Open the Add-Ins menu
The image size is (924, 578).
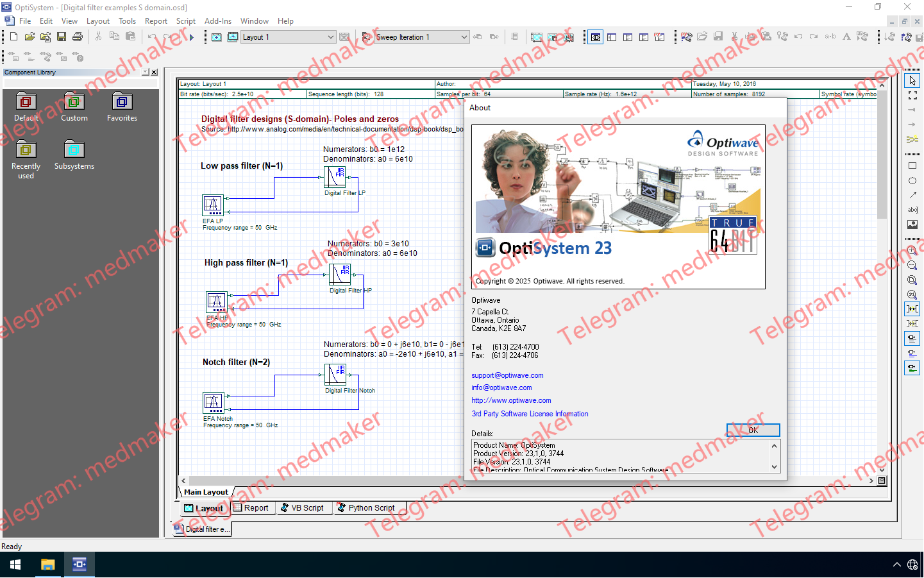pos(218,21)
